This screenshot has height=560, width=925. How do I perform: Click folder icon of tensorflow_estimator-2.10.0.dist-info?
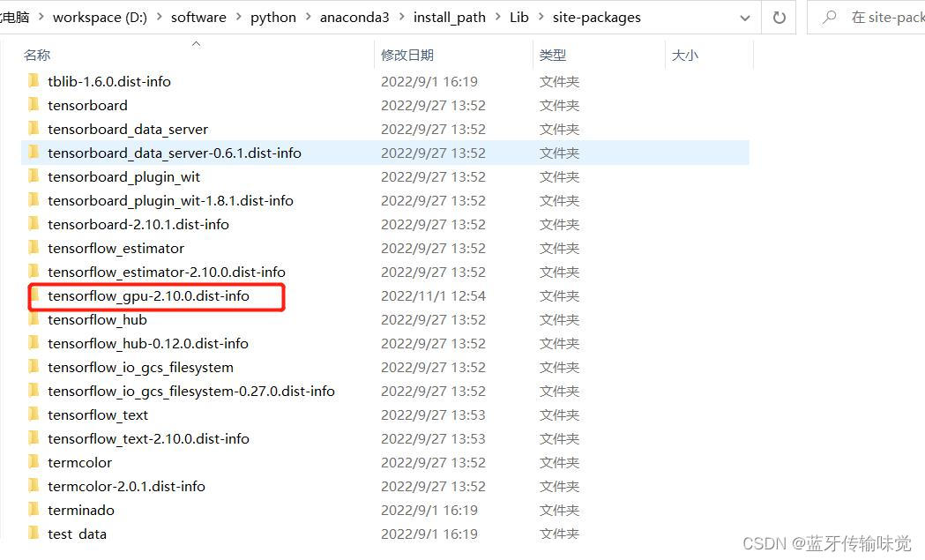coord(34,272)
